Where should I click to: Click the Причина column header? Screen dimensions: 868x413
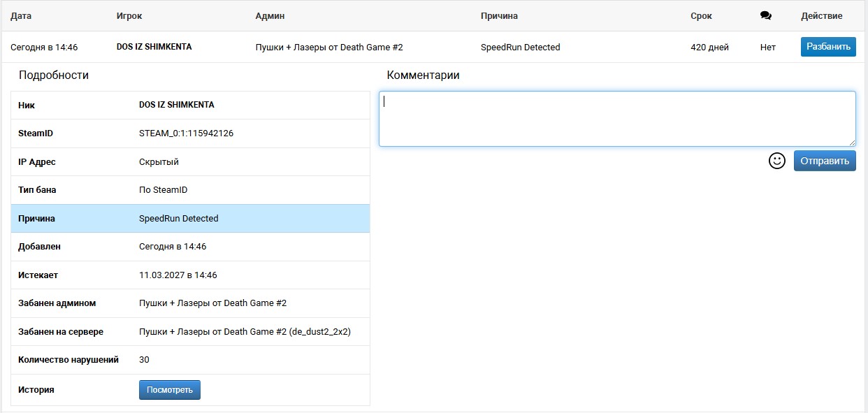pyautogui.click(x=499, y=16)
